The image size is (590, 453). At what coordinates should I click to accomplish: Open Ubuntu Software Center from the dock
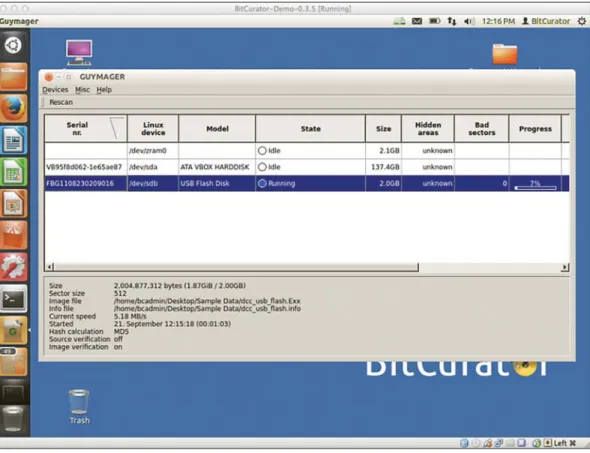point(14,235)
